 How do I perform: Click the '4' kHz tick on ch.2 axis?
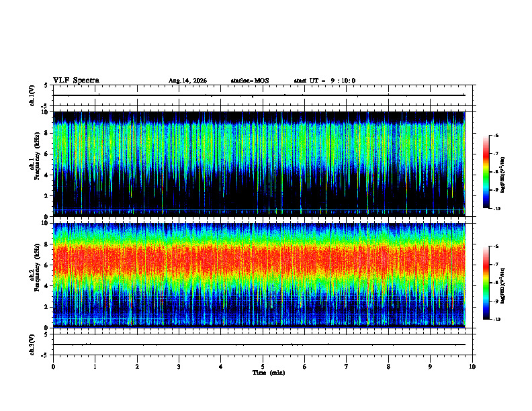[48, 286]
